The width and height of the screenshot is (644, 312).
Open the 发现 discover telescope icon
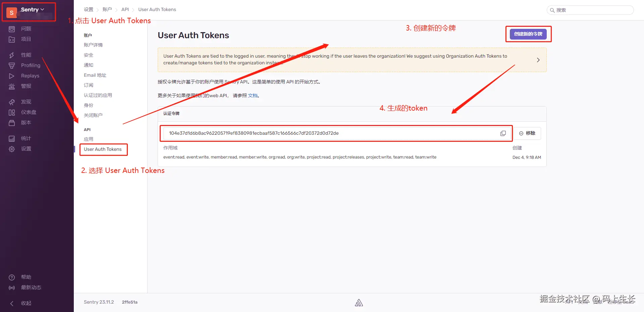tap(12, 102)
